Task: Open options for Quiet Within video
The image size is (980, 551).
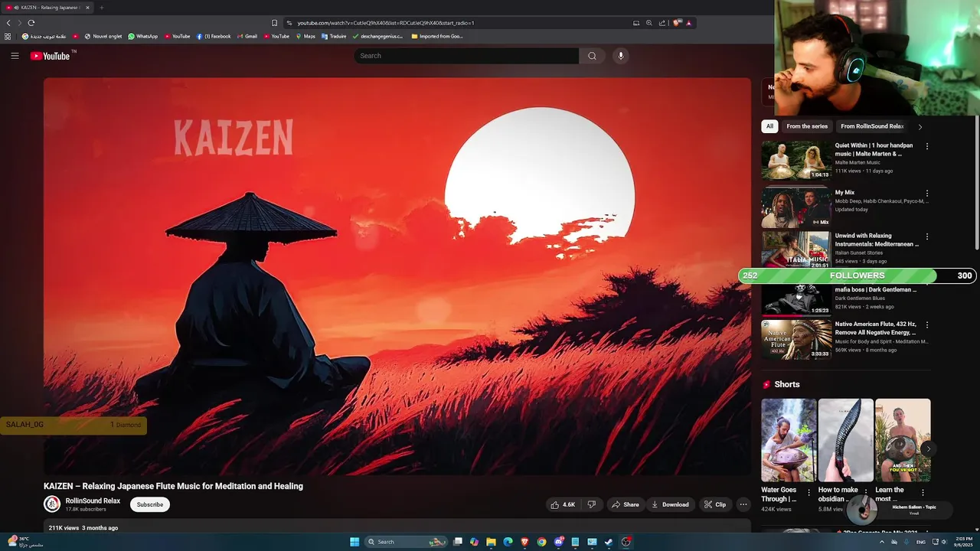Action: click(x=927, y=146)
